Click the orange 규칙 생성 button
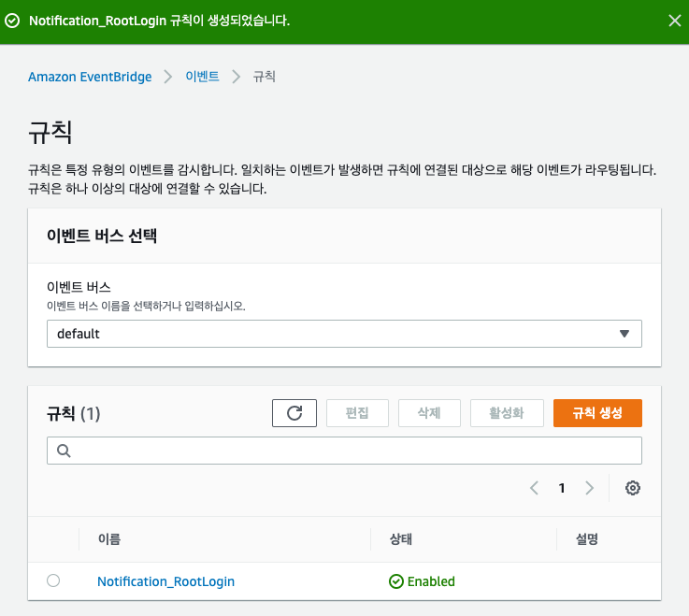 point(597,413)
